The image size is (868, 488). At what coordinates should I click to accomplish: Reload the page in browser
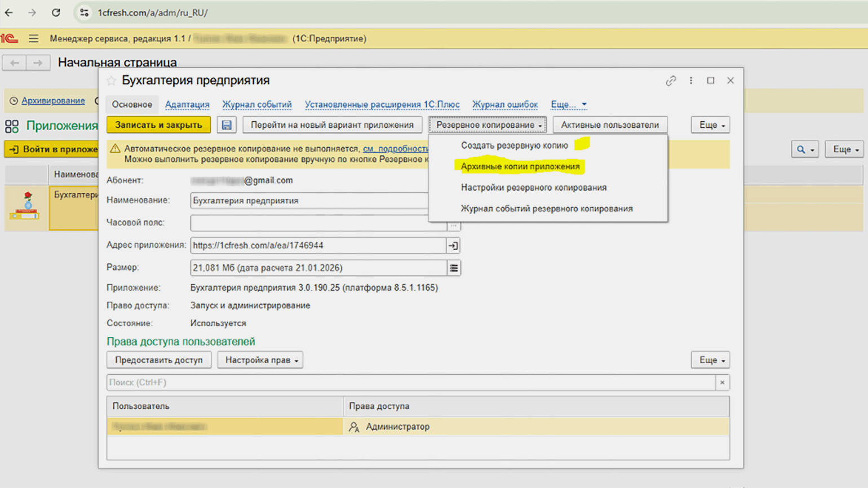point(56,12)
